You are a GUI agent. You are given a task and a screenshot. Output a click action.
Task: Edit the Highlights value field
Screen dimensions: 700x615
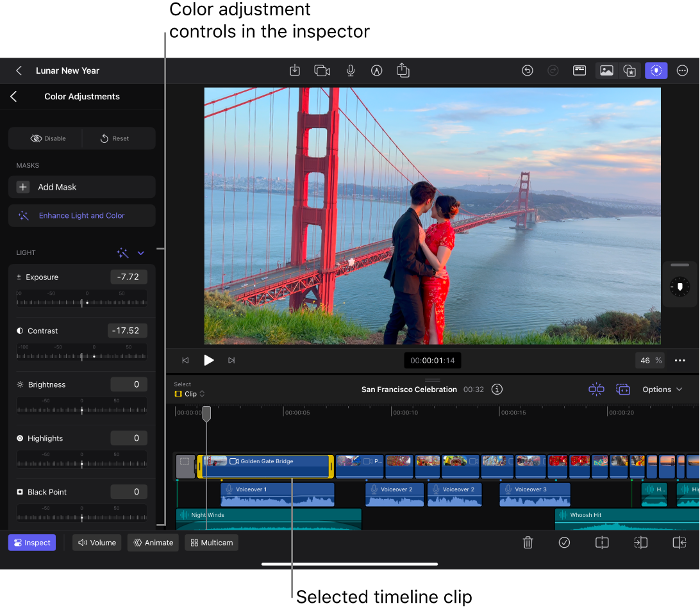[x=129, y=438]
